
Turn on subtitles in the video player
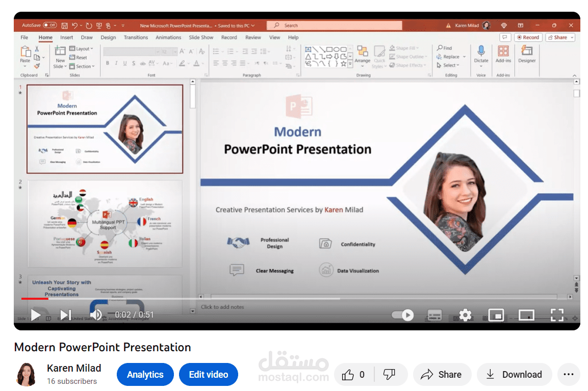pos(434,315)
